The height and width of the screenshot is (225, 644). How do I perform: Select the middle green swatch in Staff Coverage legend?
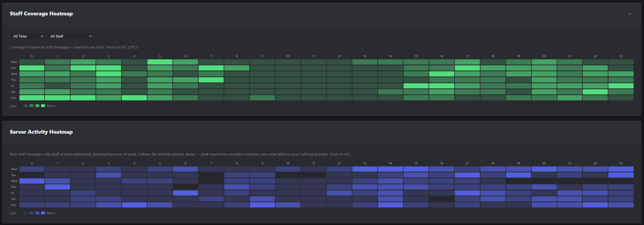coord(32,106)
